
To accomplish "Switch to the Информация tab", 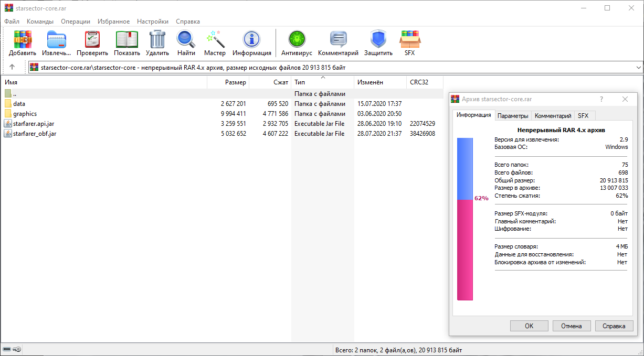I will tap(473, 115).
